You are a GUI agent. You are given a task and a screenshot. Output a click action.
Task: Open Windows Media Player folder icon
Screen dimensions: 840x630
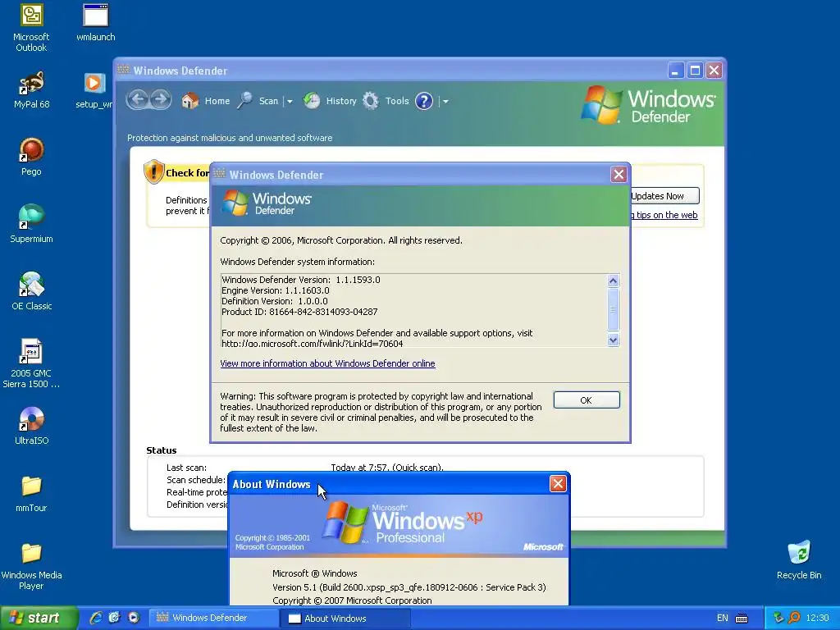point(31,566)
